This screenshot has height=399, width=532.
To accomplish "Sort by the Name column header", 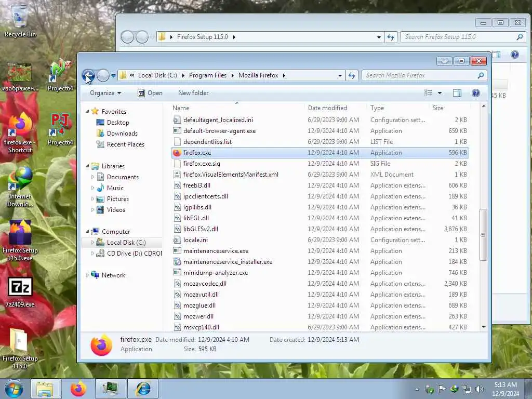I will 181,108.
